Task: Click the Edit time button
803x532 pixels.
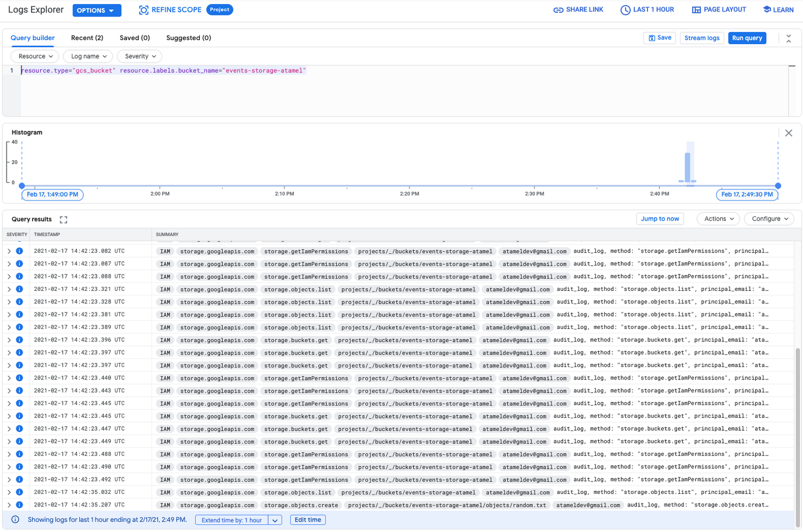Action: point(308,520)
